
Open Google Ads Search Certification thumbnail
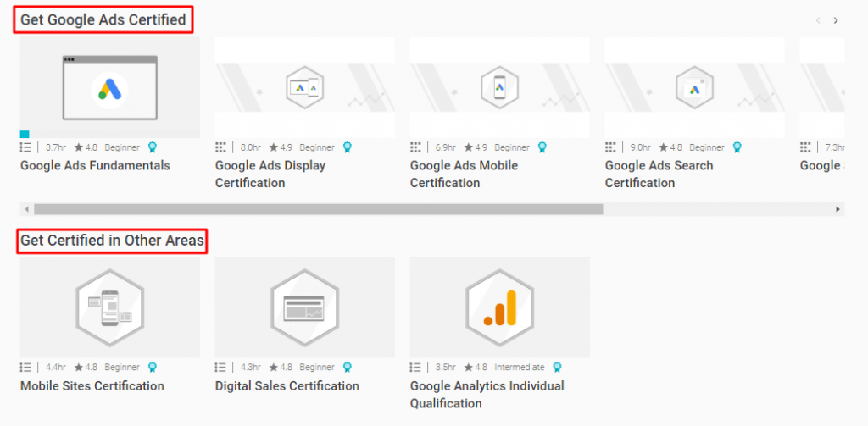[x=694, y=87]
